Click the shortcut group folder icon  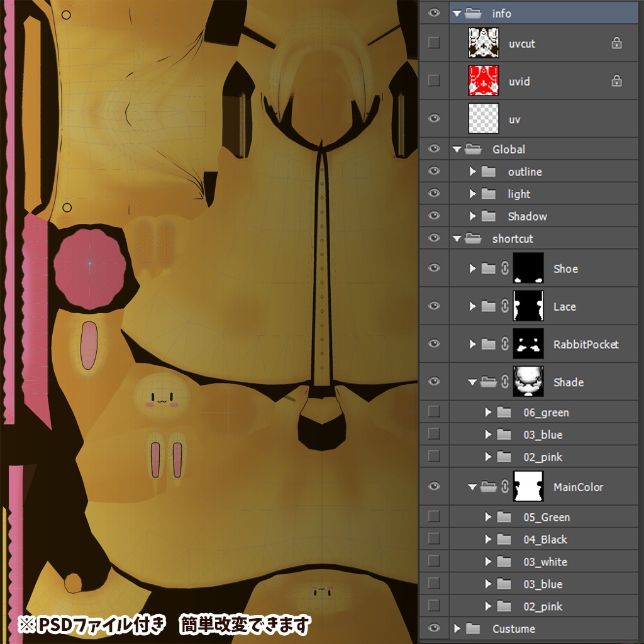click(473, 238)
